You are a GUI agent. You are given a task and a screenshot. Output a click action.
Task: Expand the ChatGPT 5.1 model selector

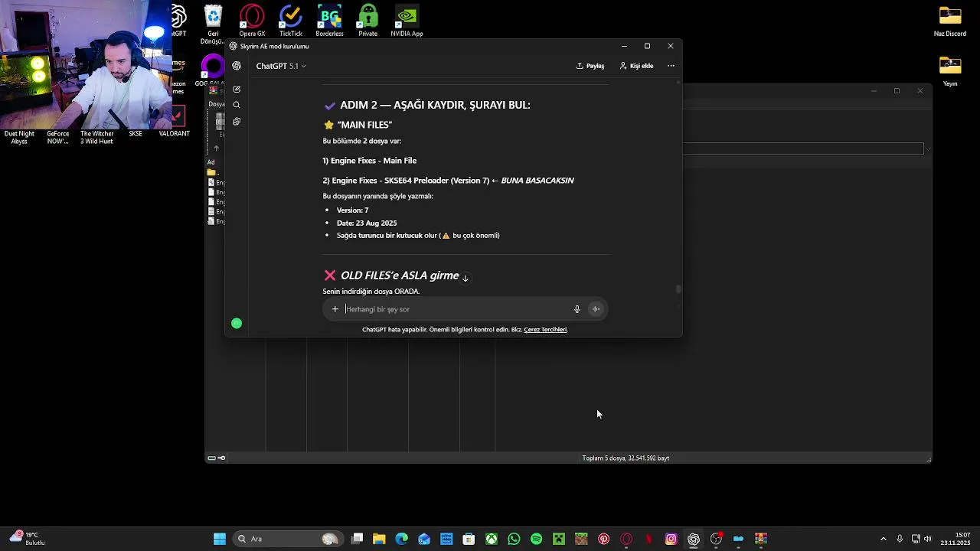coord(281,66)
